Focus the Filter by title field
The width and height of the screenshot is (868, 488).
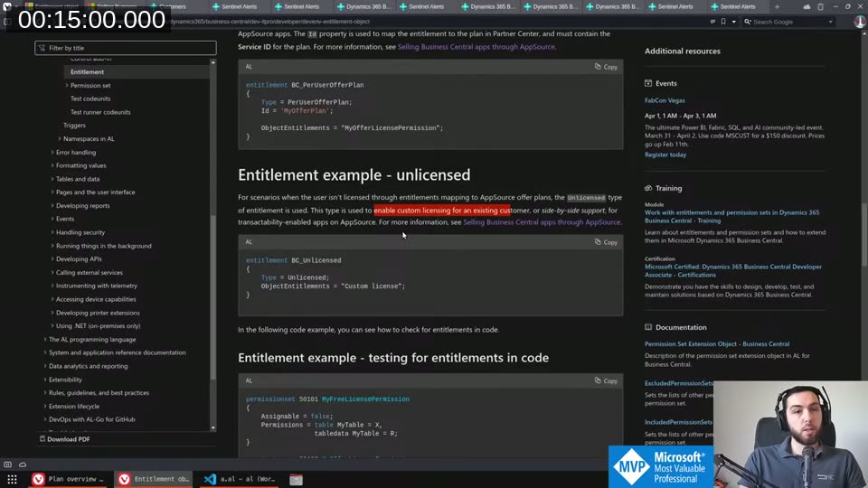tap(125, 48)
